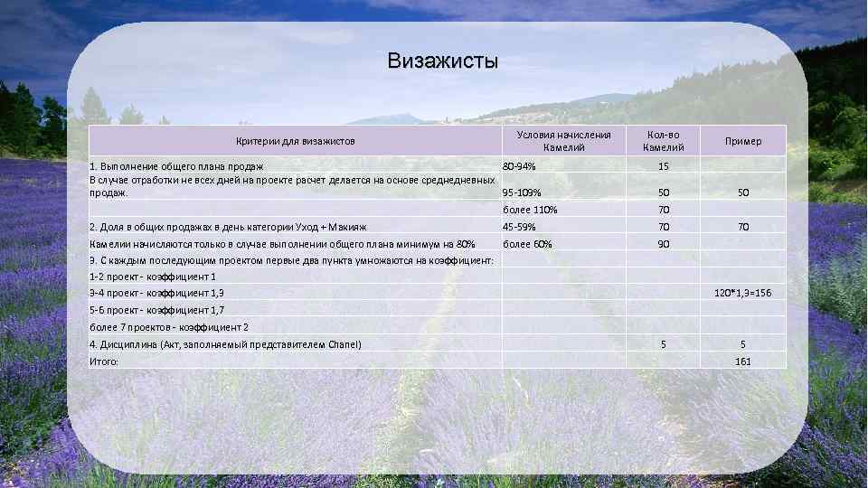Click row "более 7 проектов - коэффициент 2"
Image resolution: width=868 pixels, height=488 pixels.
[169, 327]
